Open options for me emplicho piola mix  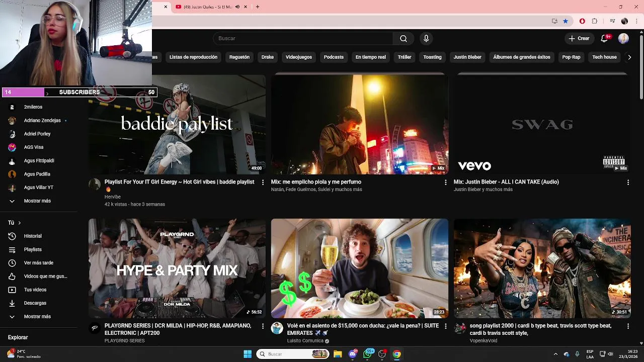click(445, 183)
